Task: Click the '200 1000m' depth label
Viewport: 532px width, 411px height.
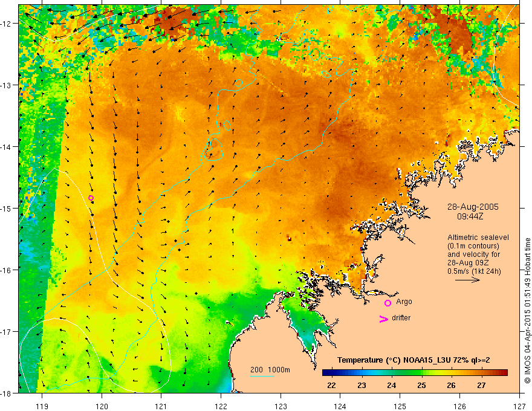Action: (270, 370)
